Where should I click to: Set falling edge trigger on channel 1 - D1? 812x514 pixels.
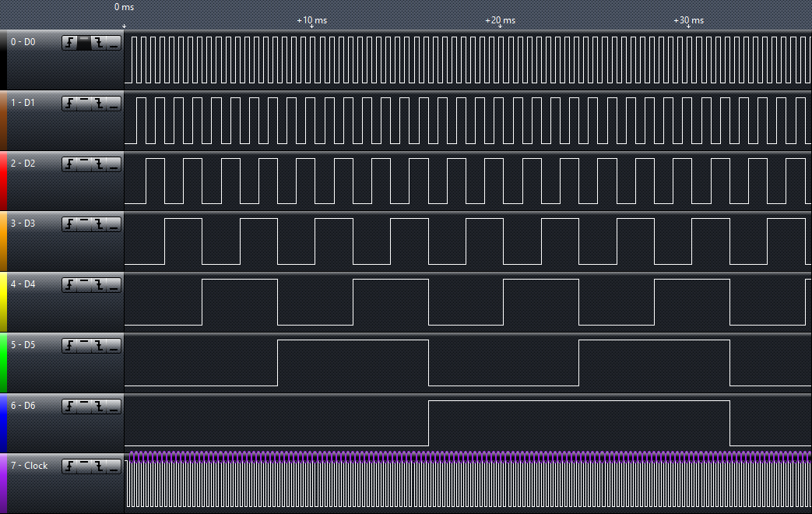[98, 104]
